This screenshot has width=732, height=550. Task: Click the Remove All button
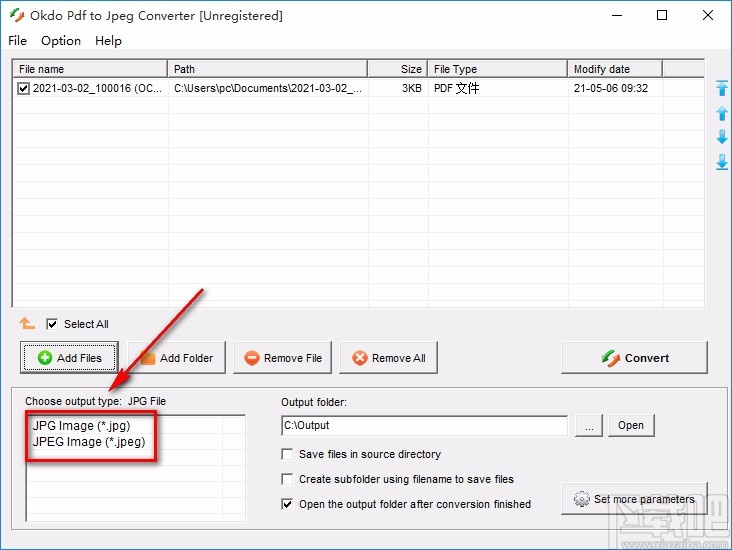[388, 358]
